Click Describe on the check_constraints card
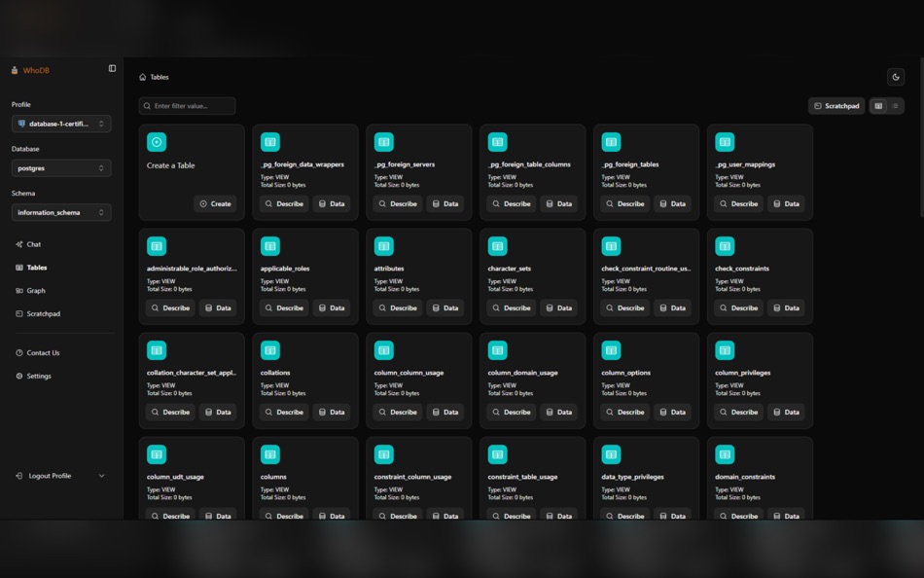The image size is (924, 578). coord(737,307)
